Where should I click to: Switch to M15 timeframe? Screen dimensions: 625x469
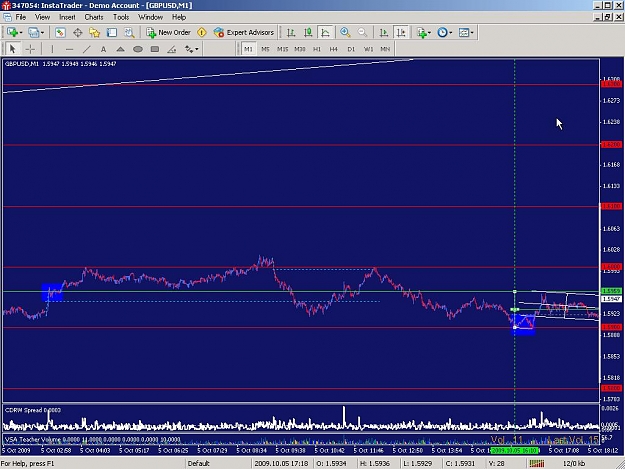click(283, 49)
